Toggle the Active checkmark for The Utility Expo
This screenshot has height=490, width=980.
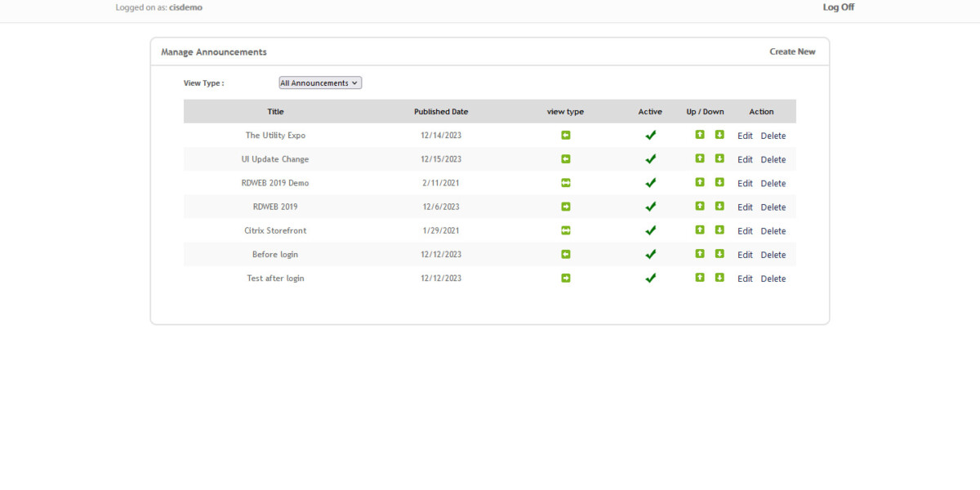(x=650, y=135)
